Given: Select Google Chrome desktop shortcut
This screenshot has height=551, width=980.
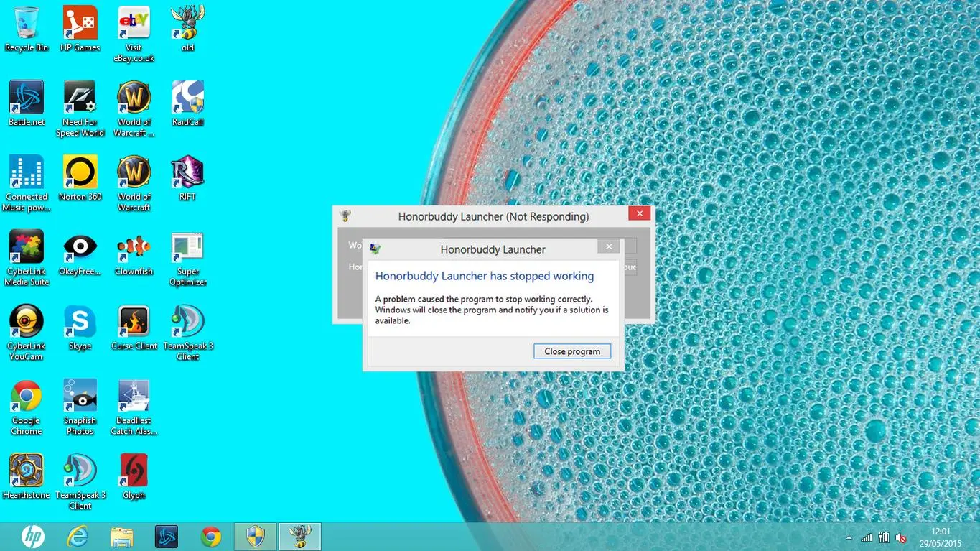Looking at the screenshot, I should 27,407.
